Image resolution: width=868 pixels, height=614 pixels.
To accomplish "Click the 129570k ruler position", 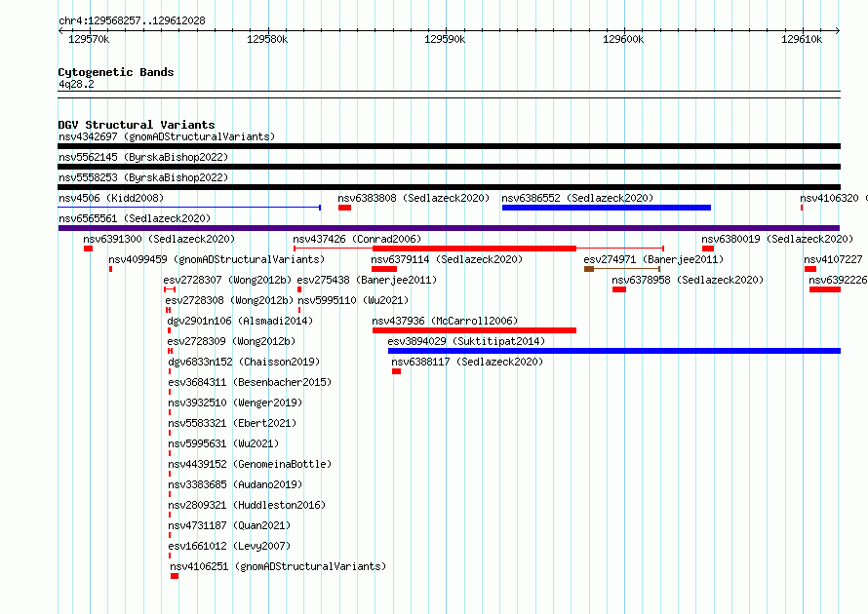I will (x=89, y=39).
